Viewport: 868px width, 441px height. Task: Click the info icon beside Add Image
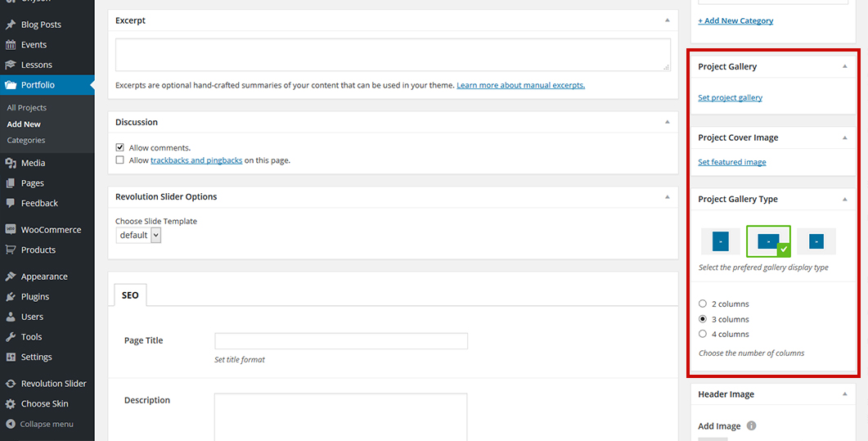(x=751, y=425)
